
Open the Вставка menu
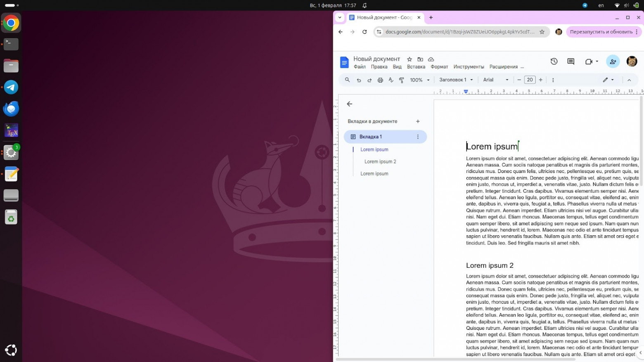pos(416,67)
